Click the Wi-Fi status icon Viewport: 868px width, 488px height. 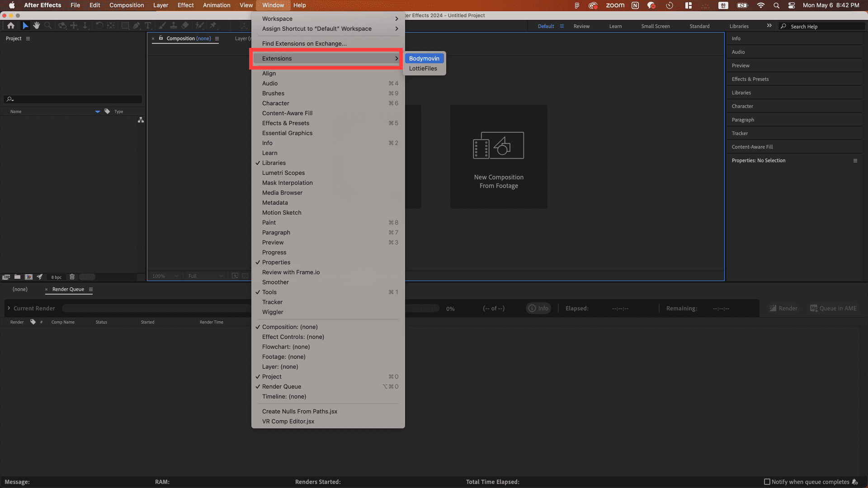pos(761,5)
